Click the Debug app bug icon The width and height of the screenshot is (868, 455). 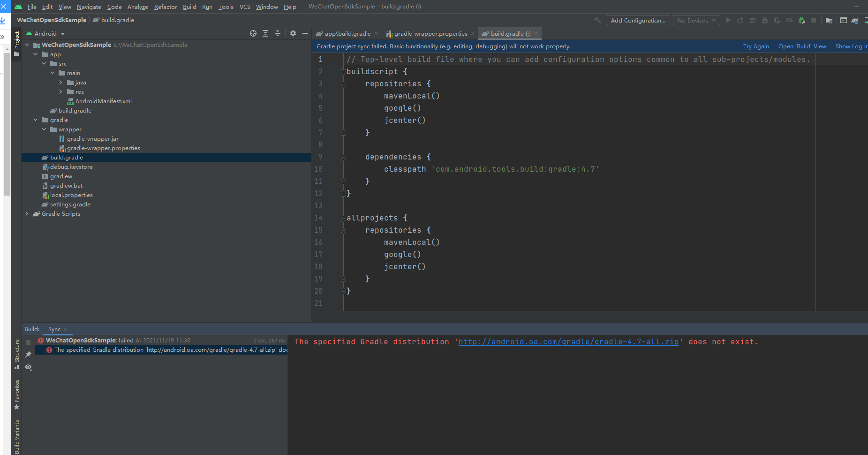pyautogui.click(x=765, y=20)
